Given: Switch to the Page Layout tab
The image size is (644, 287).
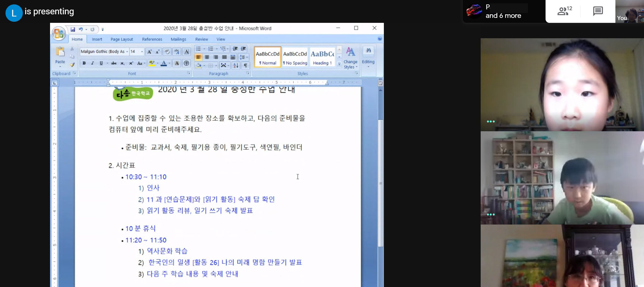Looking at the screenshot, I should (122, 39).
